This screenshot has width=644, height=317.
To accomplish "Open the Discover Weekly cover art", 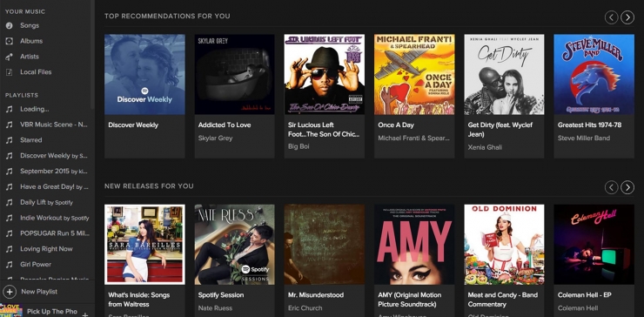I will point(144,74).
